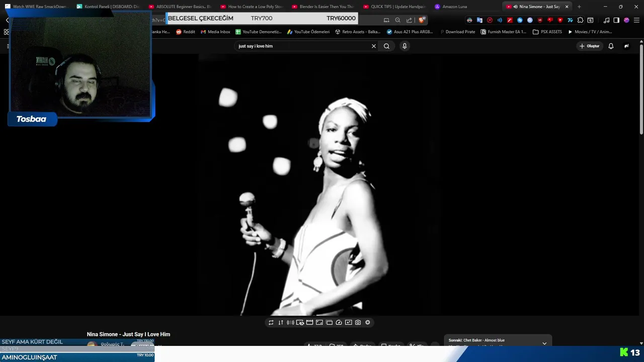Screen dimensions: 644x362
Task: Open the YouTube Ödemeleri bookmark
Action: [x=308, y=32]
